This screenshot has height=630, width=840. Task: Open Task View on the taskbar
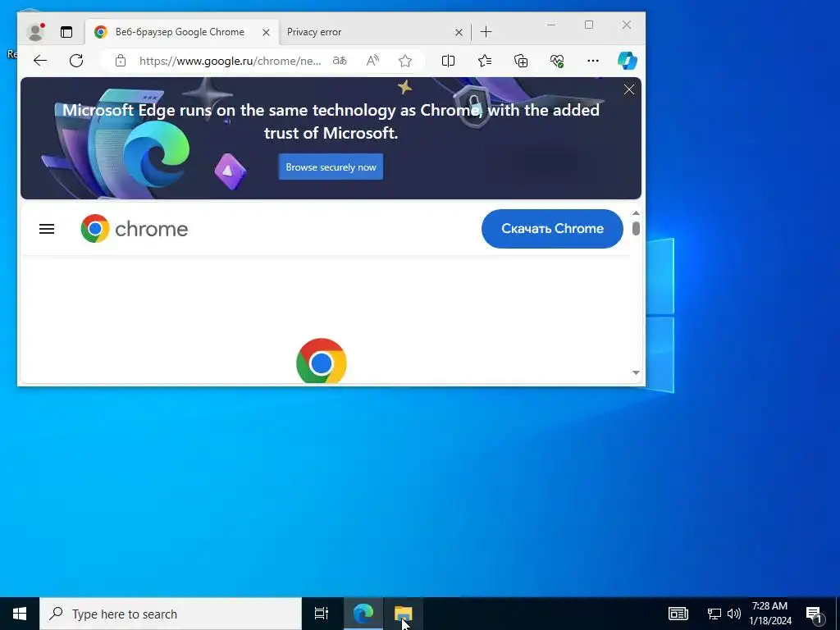click(x=322, y=614)
